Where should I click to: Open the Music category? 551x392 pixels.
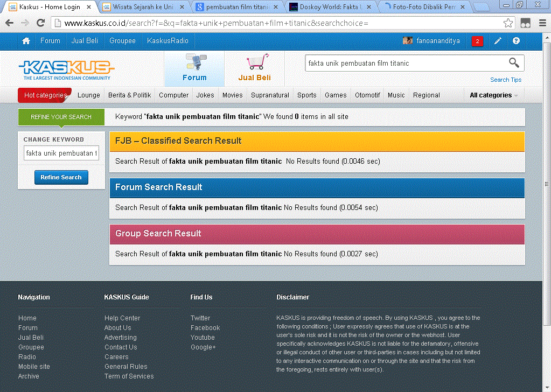(x=396, y=95)
